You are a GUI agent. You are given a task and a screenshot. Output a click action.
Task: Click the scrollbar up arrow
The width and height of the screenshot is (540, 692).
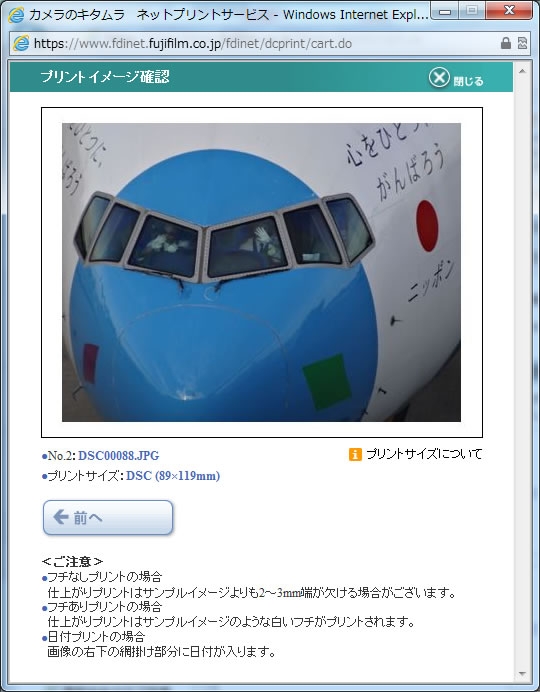pos(522,71)
